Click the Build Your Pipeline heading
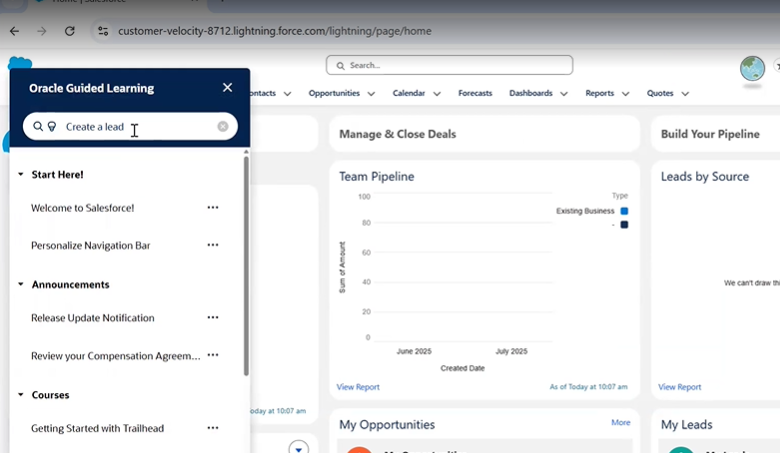Viewport: 780px width, 453px height. [x=710, y=134]
